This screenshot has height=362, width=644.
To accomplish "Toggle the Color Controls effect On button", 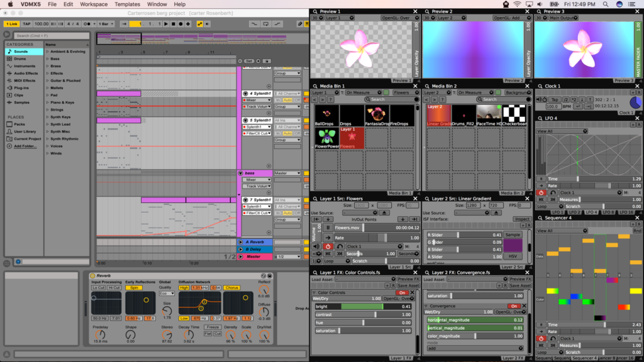I will (x=402, y=292).
